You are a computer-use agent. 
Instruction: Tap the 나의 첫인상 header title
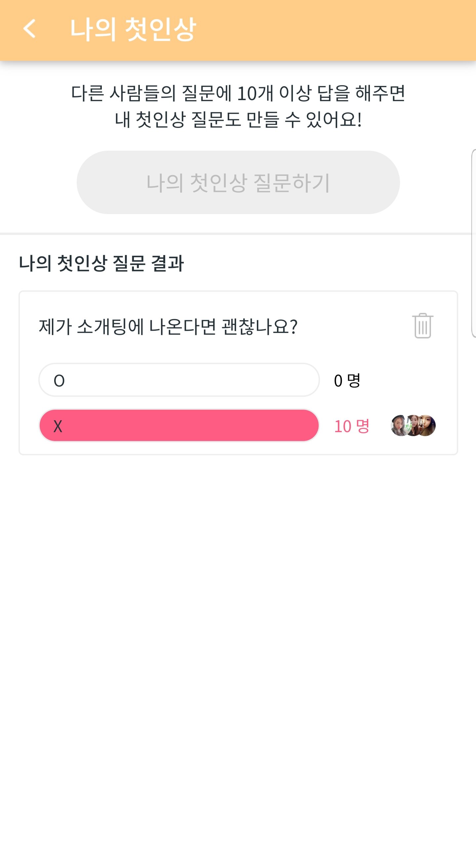coord(133,30)
